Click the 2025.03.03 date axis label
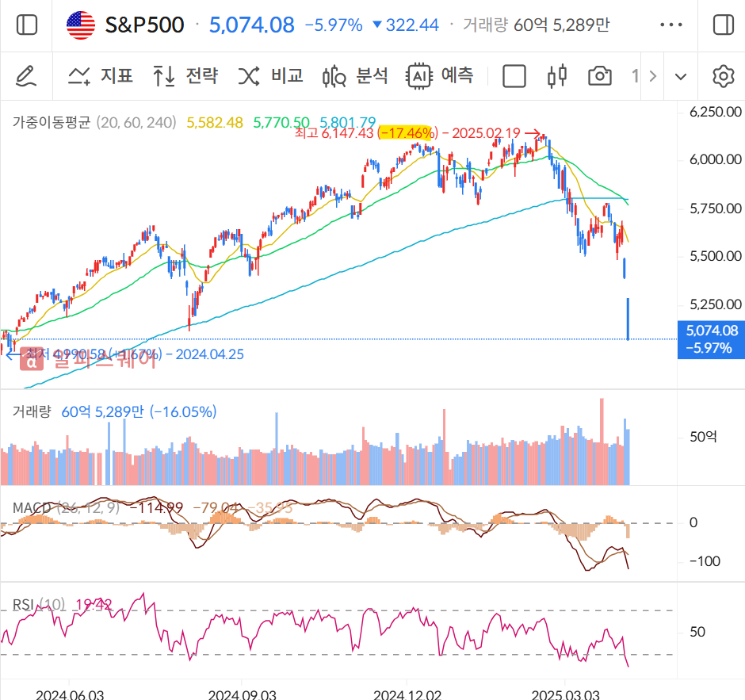The height and width of the screenshot is (700, 745). 565,694
